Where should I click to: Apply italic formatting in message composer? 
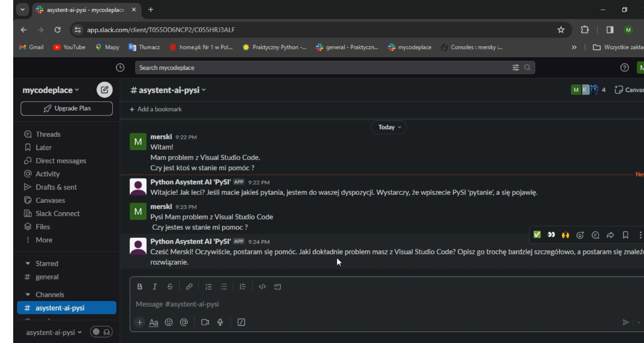tap(155, 286)
